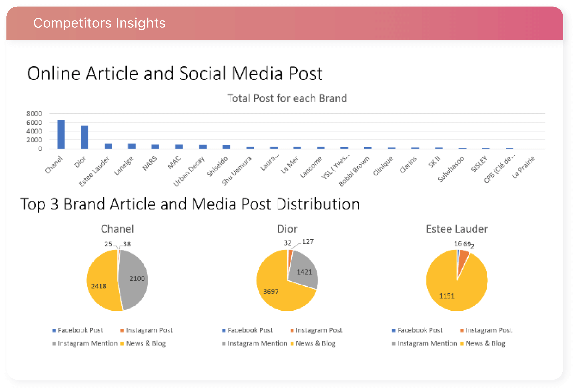Click the Competitors Insights header title
The width and height of the screenshot is (576, 392).
pos(99,23)
